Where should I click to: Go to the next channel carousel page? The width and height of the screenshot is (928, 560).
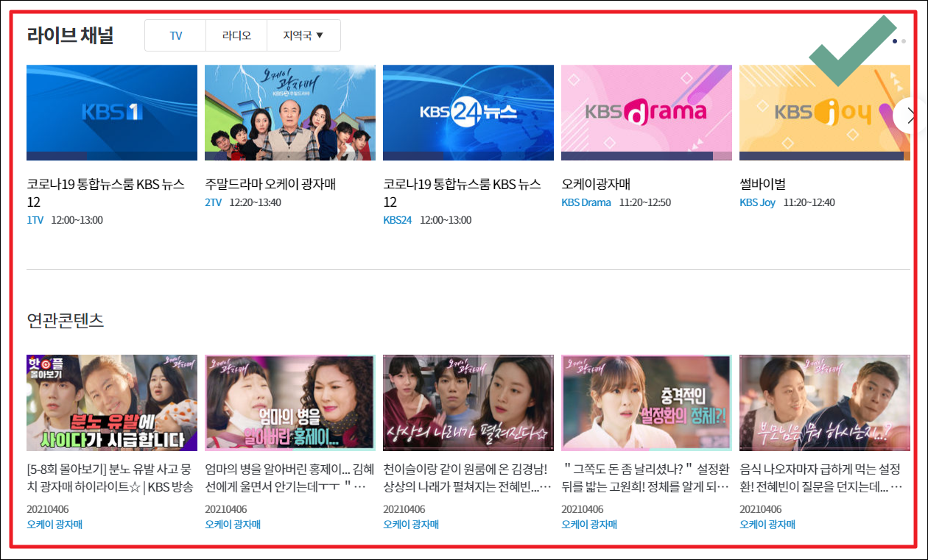(x=911, y=115)
